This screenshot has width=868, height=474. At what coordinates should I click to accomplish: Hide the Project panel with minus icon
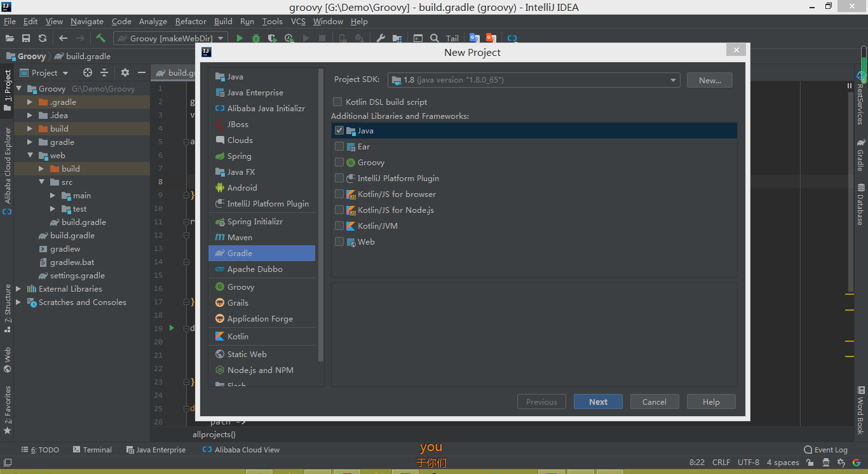[x=142, y=72]
